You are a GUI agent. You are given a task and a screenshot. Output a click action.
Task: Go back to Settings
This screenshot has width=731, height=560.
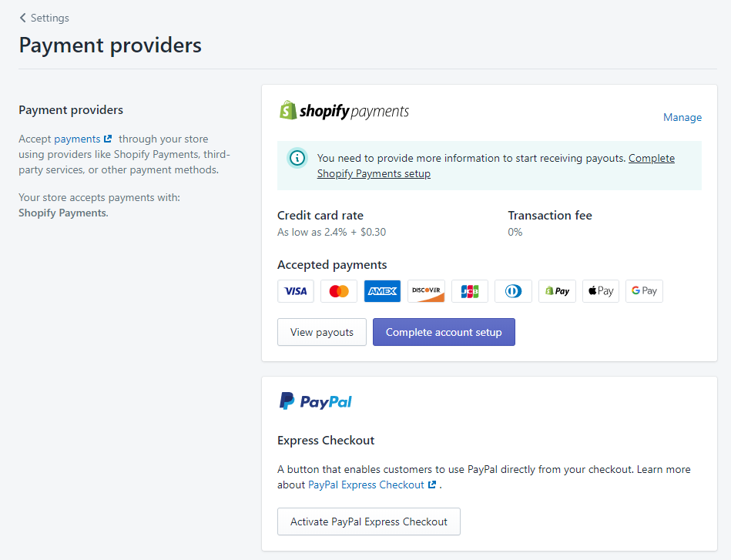click(44, 18)
